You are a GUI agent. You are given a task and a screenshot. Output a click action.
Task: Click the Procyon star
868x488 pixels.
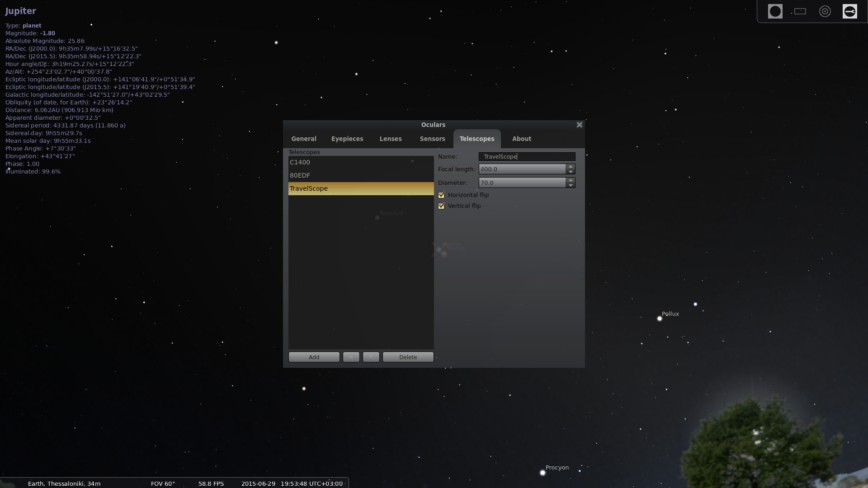(542, 473)
